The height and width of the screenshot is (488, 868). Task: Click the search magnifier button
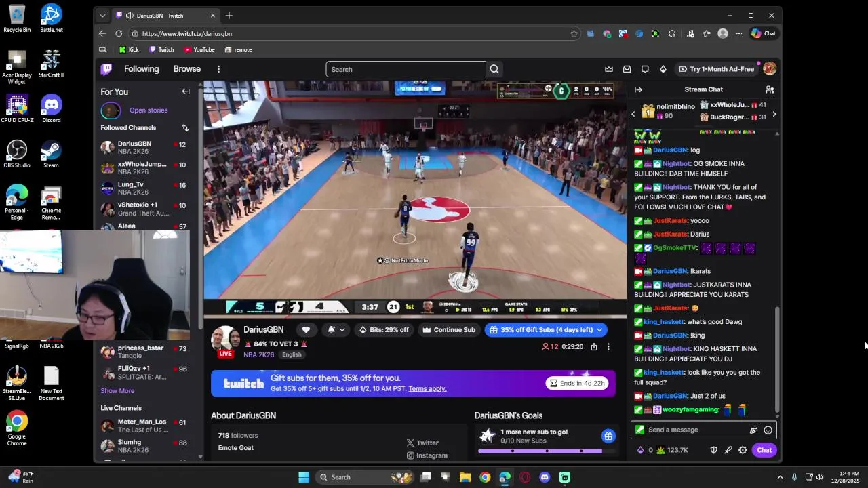tap(494, 69)
